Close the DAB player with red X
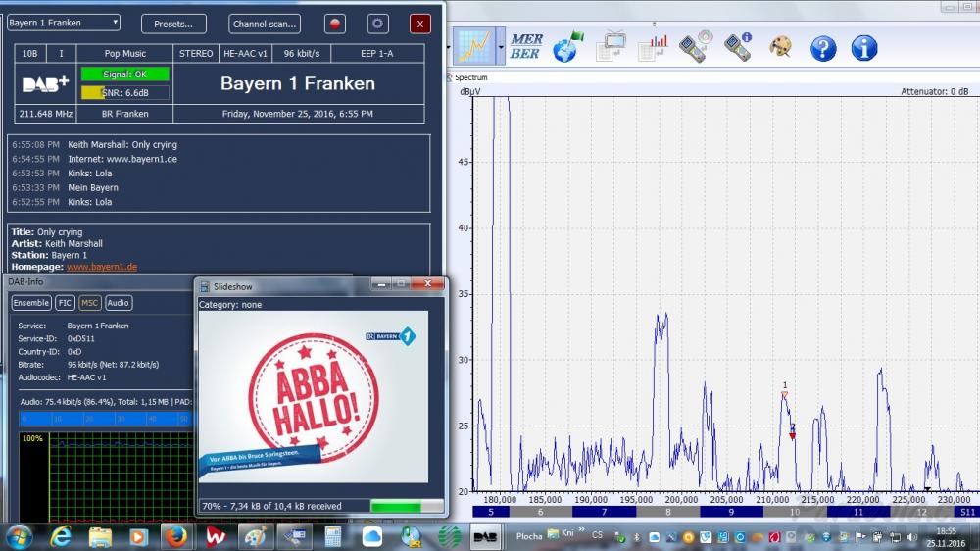This screenshot has height=551, width=980. [420, 24]
